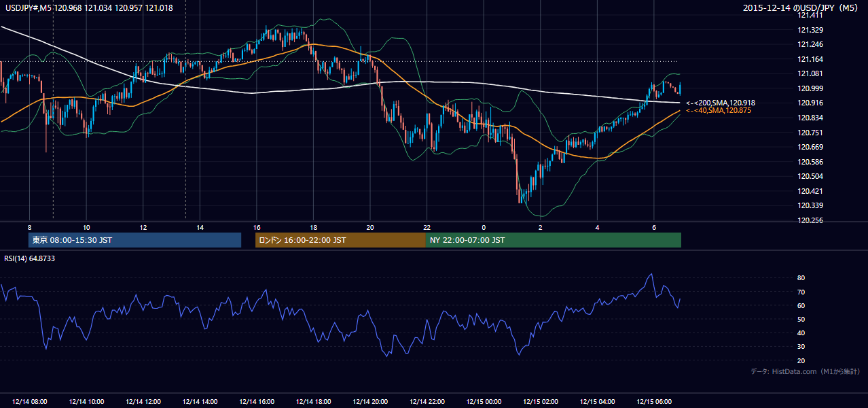Click RSI scale value 70

pyautogui.click(x=801, y=292)
